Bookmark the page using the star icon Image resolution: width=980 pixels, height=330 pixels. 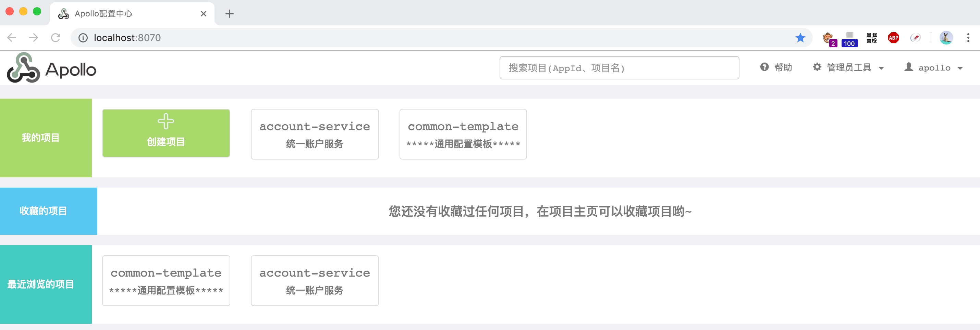[x=800, y=38]
